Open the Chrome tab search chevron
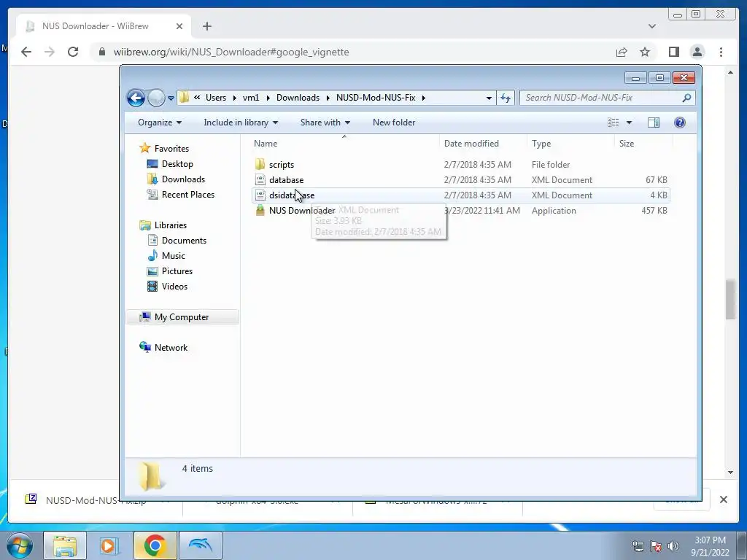 [651, 26]
